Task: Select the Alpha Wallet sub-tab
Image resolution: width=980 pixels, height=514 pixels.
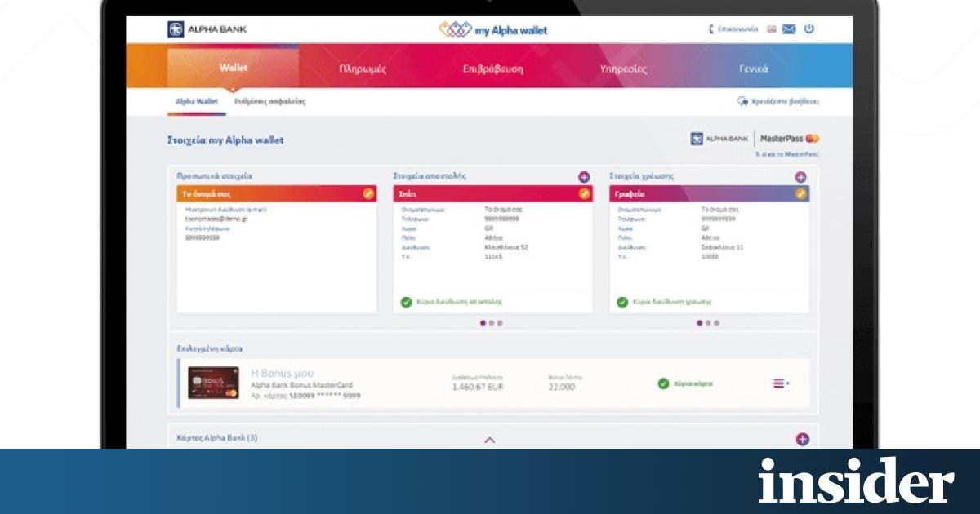Action: click(197, 102)
